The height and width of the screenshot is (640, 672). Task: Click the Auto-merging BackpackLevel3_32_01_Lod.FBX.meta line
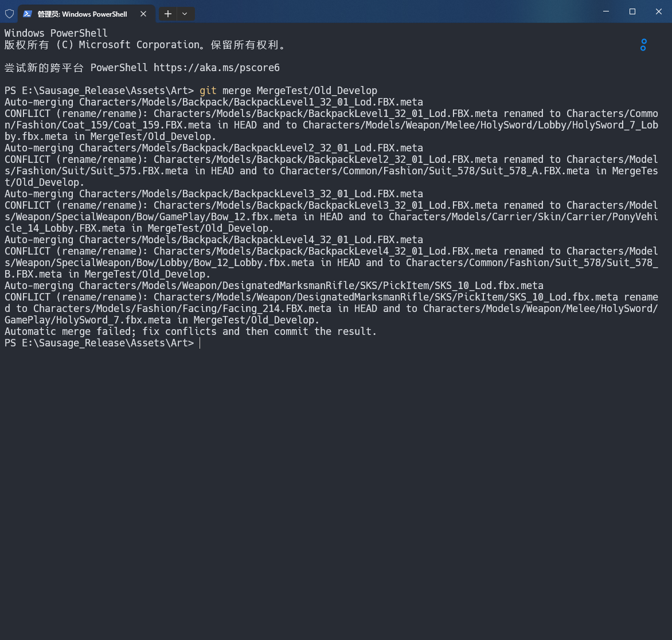point(213,194)
